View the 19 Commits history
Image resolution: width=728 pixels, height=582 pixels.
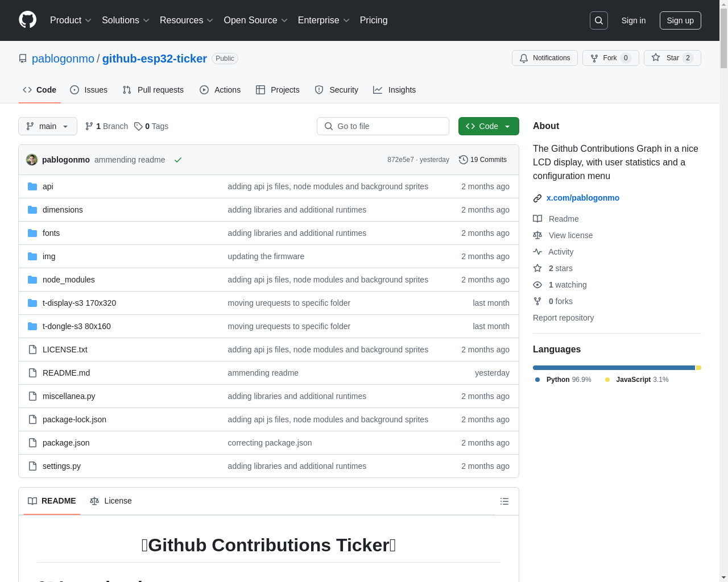[x=483, y=160]
